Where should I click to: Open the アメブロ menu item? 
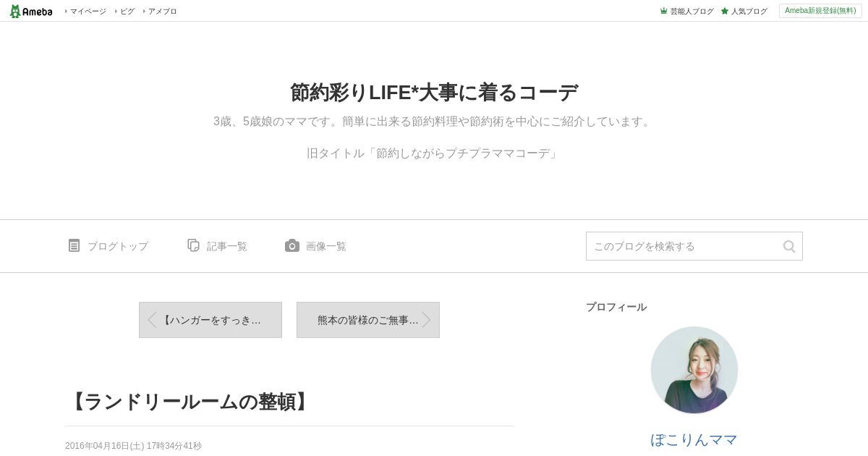tap(161, 11)
